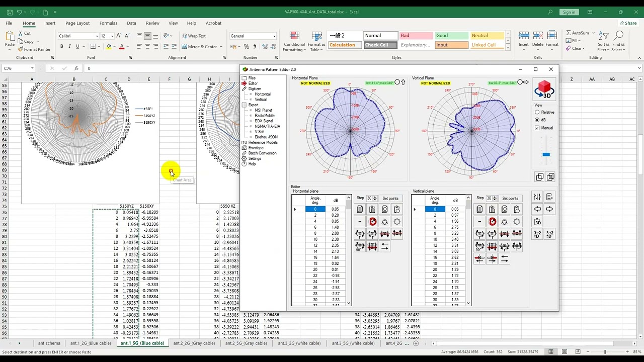Click the left arrow copy-plane icon
The image size is (644, 362).
[537, 209]
